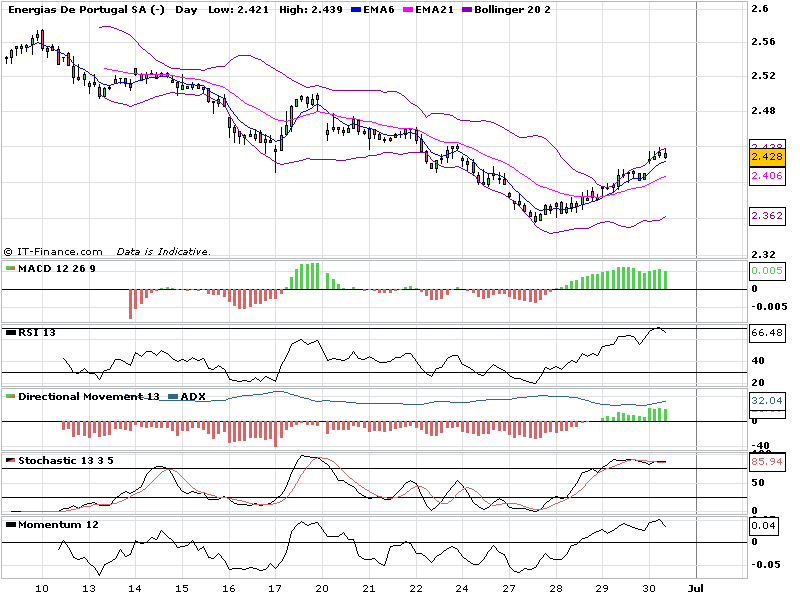Select date 10 on the time axis
The width and height of the screenshot is (800, 600).
[42, 589]
